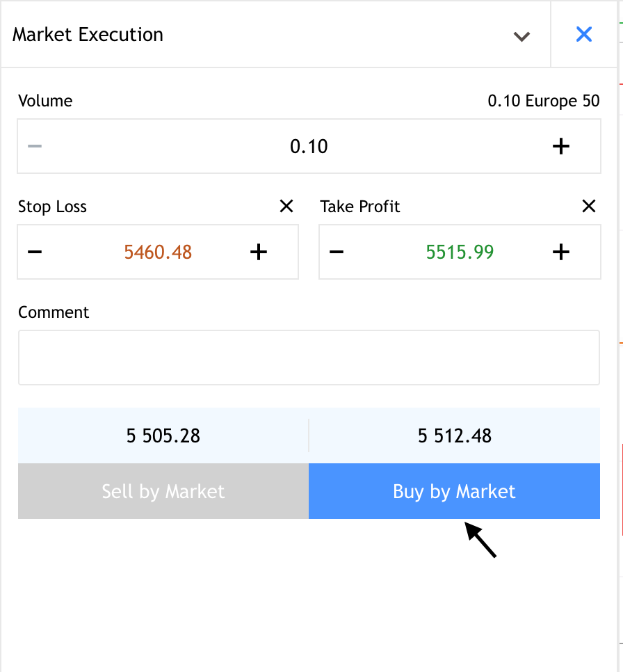This screenshot has width=623, height=672.
Task: Click the volume value 0.10 field
Action: (309, 146)
